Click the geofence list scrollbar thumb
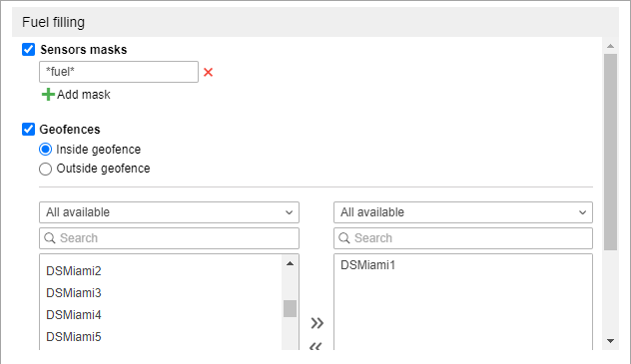 click(x=290, y=308)
